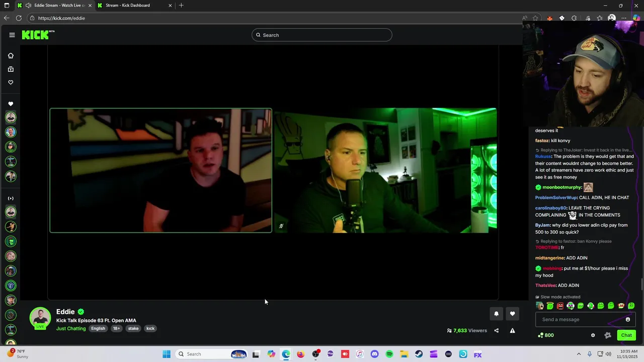The width and height of the screenshot is (644, 362).
Task: Close the Stream - Kick Dashboard tab
Action: pyautogui.click(x=170, y=6)
